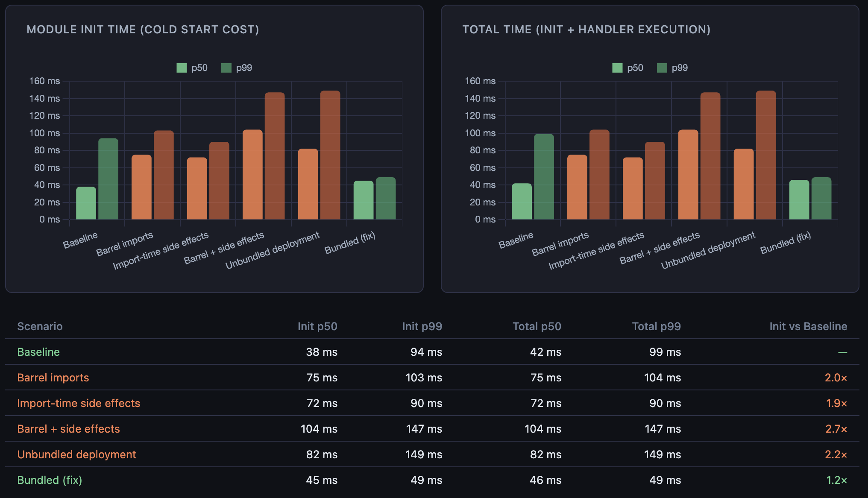Expand the Baseline row in the table

pyautogui.click(x=38, y=352)
